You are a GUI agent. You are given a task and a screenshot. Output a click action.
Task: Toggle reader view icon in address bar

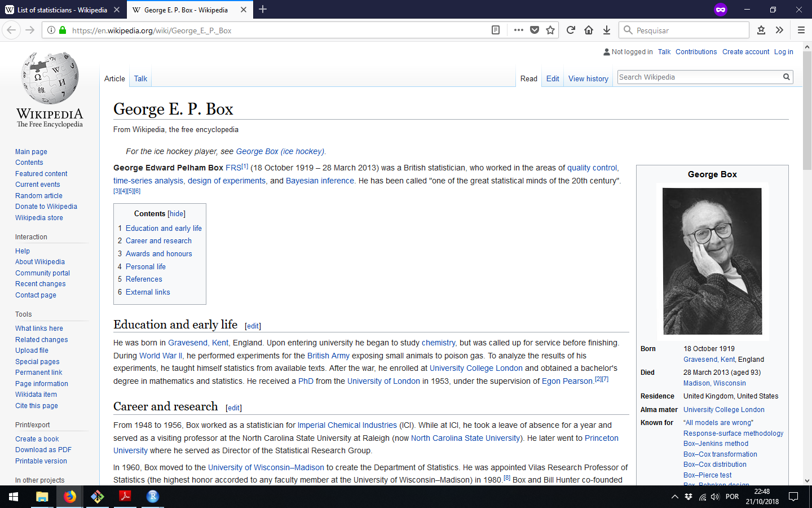(496, 30)
